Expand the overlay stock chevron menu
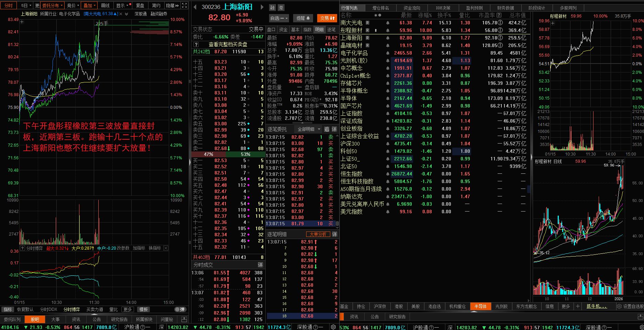 pyautogui.click(x=126, y=14)
